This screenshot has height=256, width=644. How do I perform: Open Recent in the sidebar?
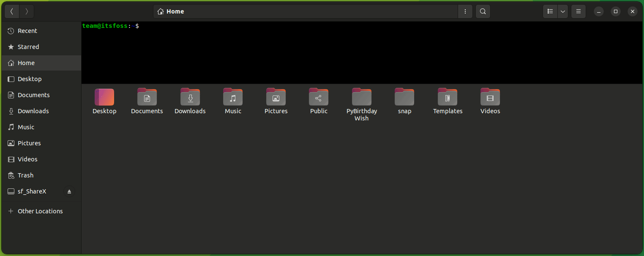pyautogui.click(x=27, y=30)
